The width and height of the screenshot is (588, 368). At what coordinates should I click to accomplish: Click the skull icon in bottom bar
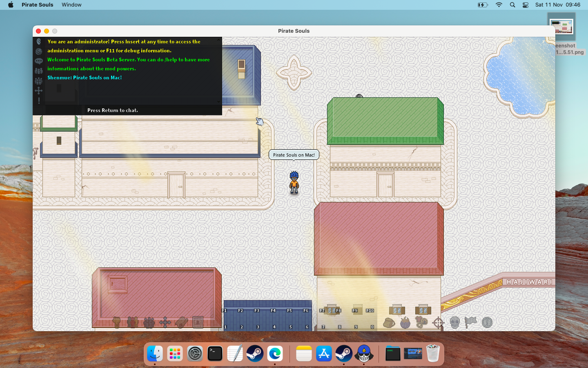(x=454, y=323)
